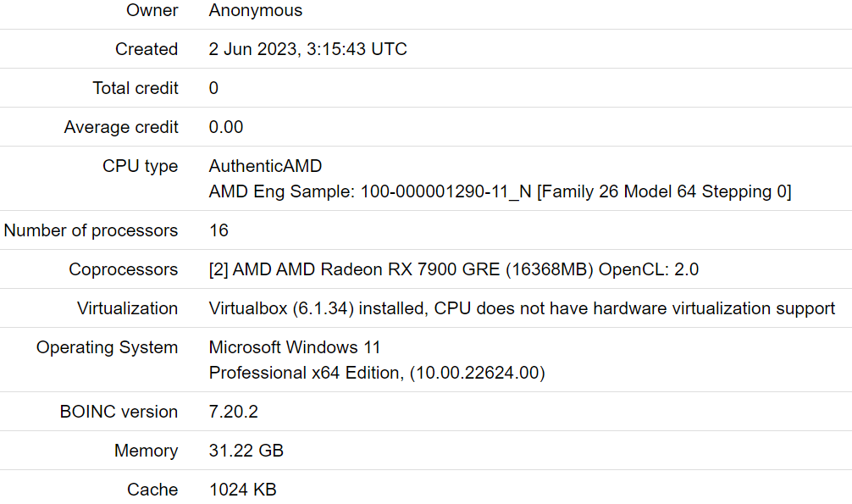This screenshot has height=504, width=852.
Task: Click the Microsoft Windows 11 text
Action: tap(295, 347)
